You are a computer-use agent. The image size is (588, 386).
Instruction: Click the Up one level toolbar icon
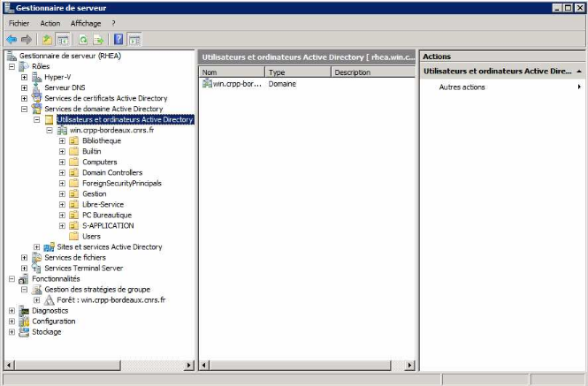click(x=47, y=40)
